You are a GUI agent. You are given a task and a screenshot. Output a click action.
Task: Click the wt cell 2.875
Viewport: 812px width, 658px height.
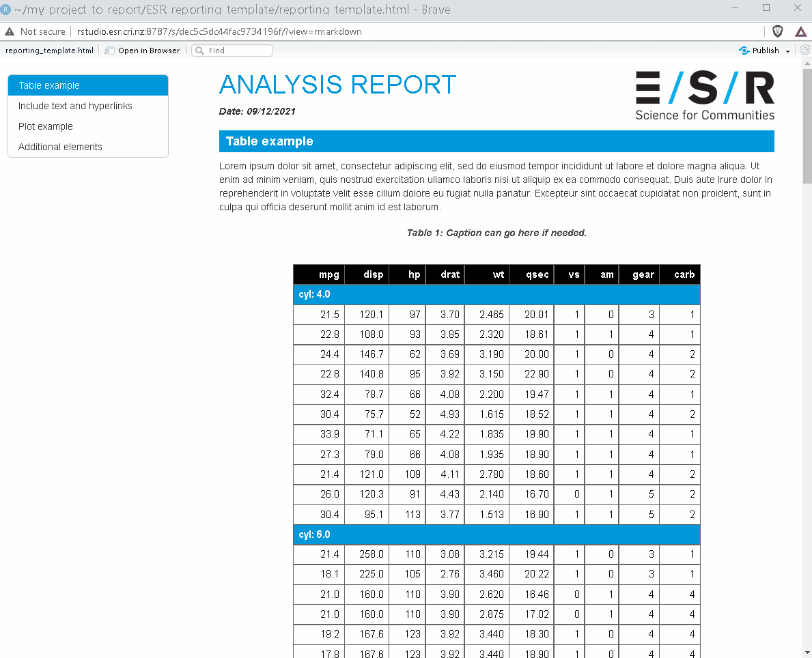(488, 614)
